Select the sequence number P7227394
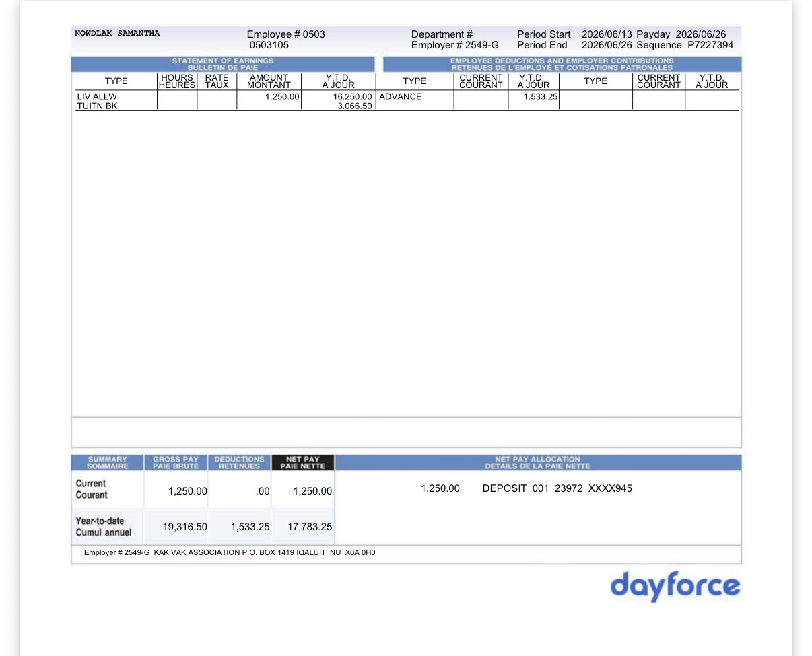 click(x=710, y=46)
